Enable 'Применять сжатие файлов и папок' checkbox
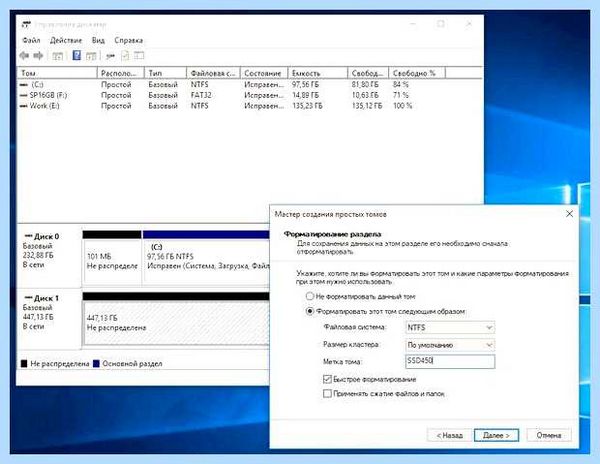Image resolution: width=600 pixels, height=464 pixels. (x=327, y=393)
